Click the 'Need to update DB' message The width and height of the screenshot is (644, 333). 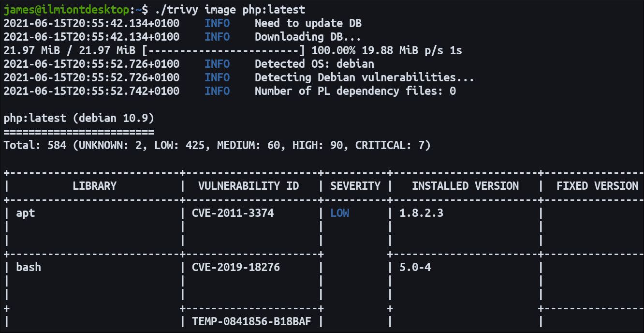(x=308, y=23)
